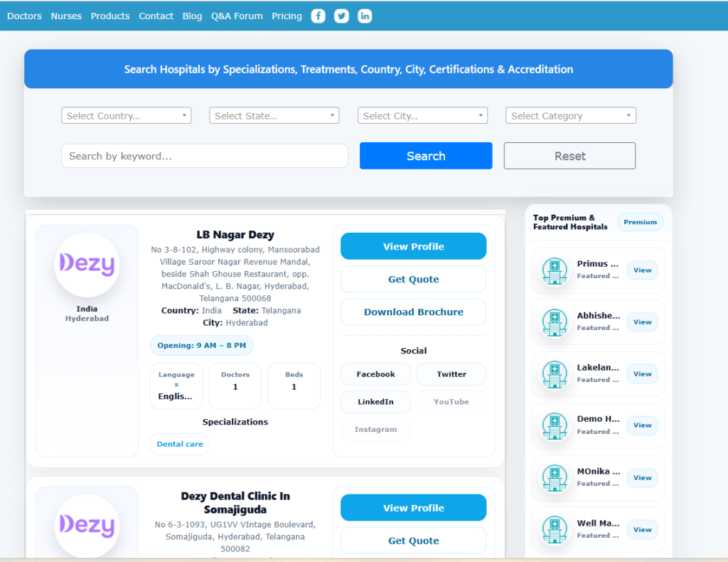Click the Abhishek featured hospital icon
728x562 pixels.
pos(555,322)
